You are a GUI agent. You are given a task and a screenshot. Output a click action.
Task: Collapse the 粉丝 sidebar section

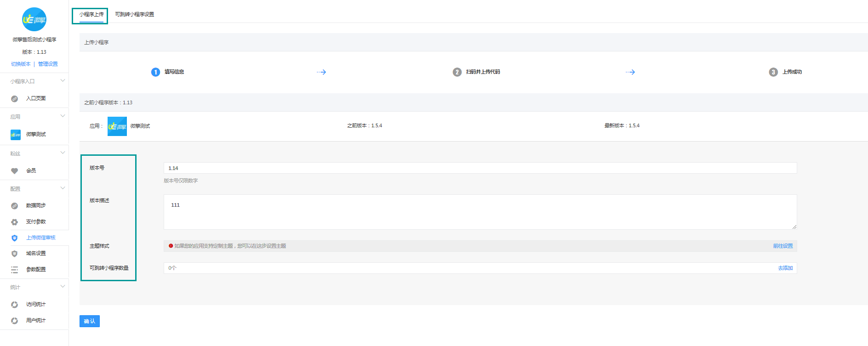click(63, 153)
